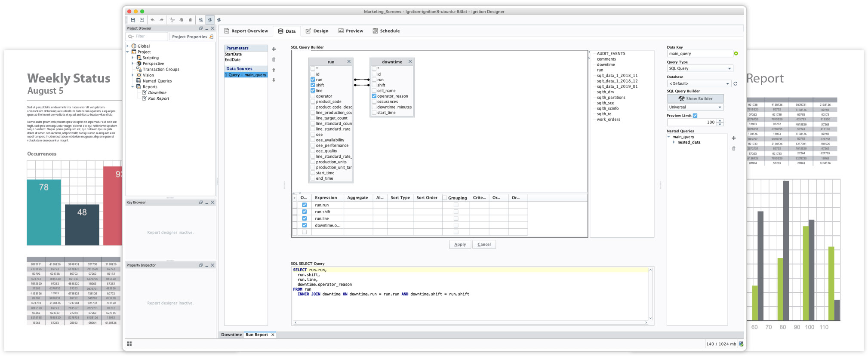Collapse the main_query nested query node
This screenshot has width=868, height=356.
(x=669, y=136)
